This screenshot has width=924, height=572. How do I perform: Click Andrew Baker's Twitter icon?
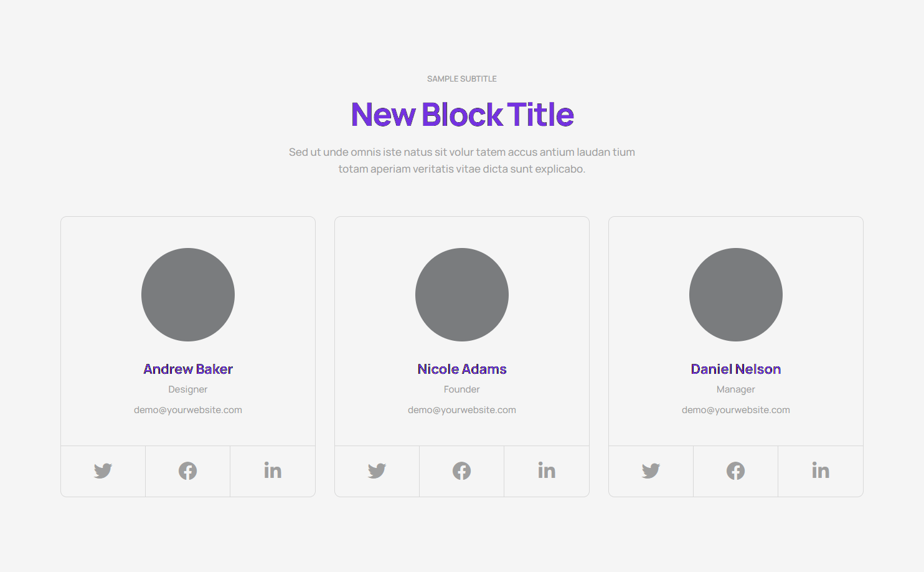[x=103, y=471]
